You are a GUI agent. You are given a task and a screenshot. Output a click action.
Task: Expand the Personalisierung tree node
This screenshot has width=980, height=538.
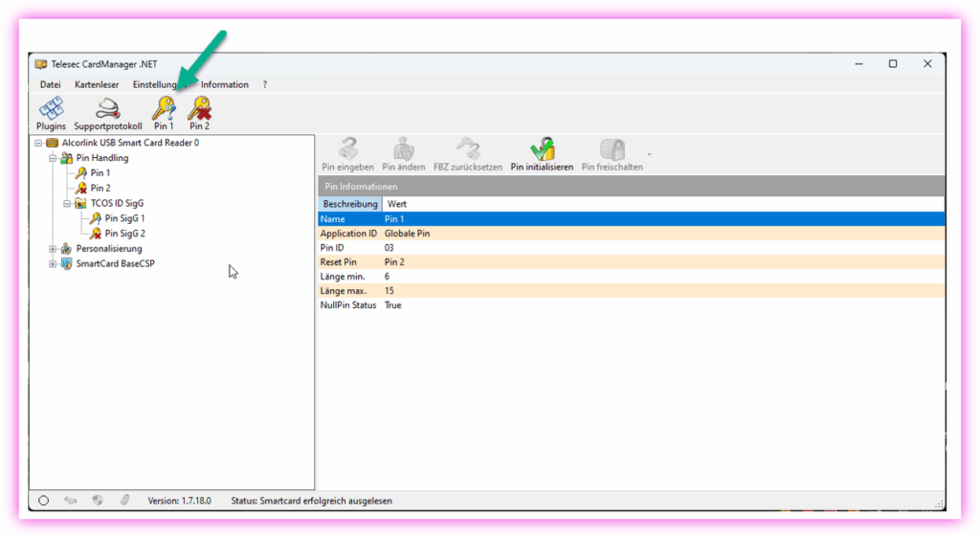point(53,249)
